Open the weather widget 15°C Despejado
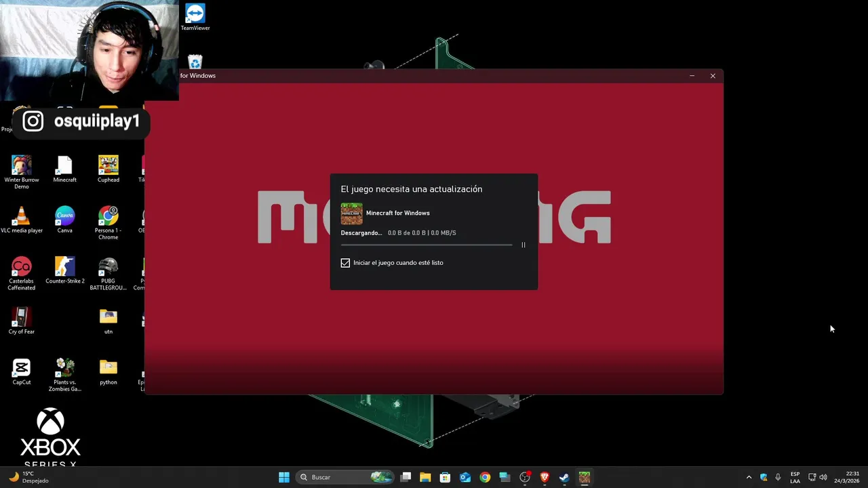This screenshot has width=868, height=488. click(28, 477)
